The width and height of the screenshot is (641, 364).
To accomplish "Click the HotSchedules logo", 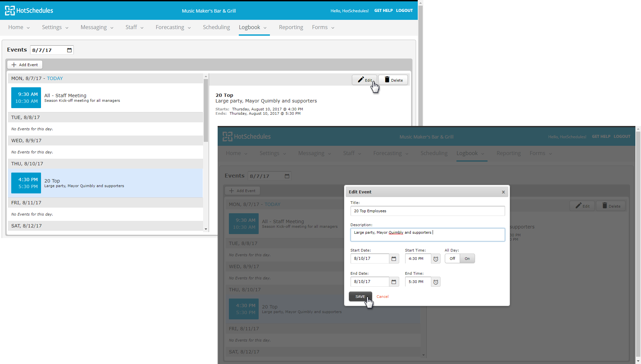I will tap(29, 11).
